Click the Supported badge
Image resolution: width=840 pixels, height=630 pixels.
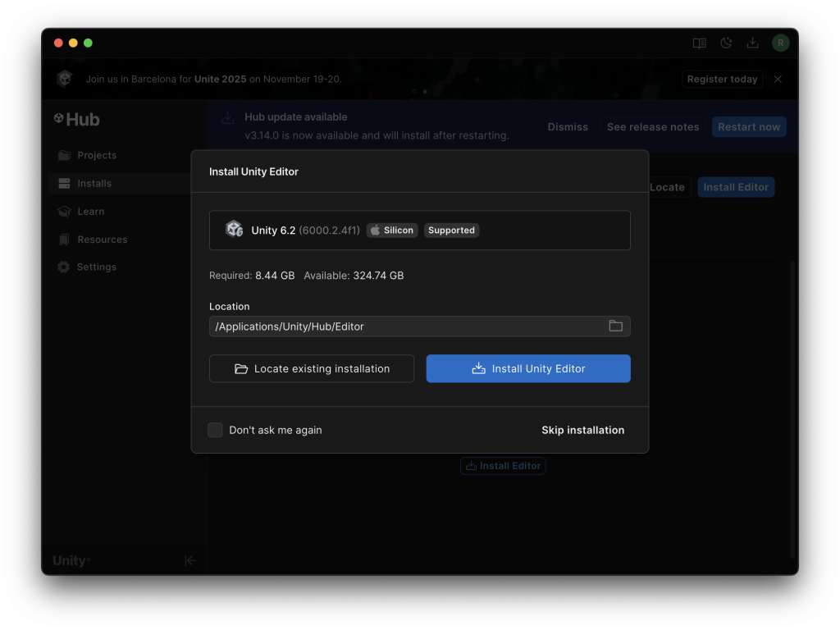click(452, 231)
